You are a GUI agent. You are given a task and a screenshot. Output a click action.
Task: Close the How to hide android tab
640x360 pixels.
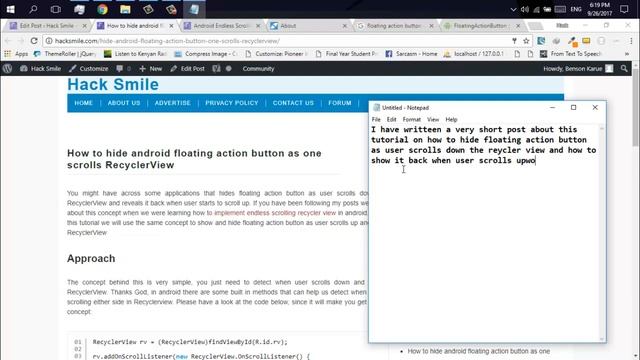[x=171, y=26]
